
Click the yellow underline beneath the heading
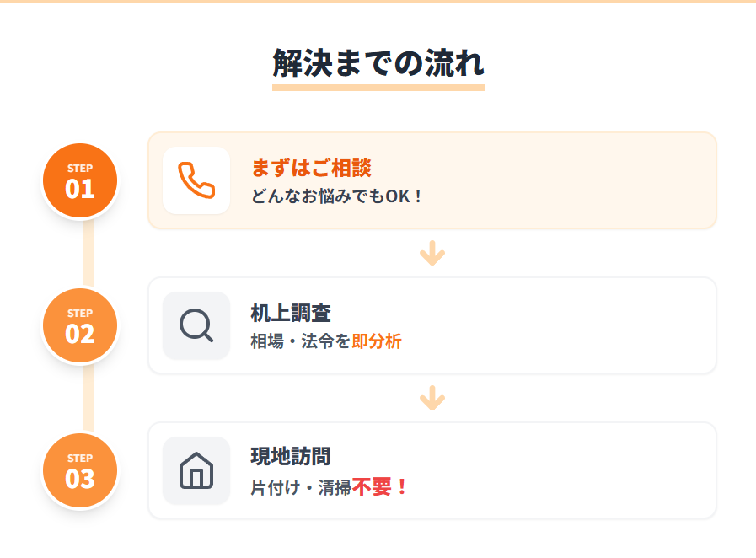(378, 87)
